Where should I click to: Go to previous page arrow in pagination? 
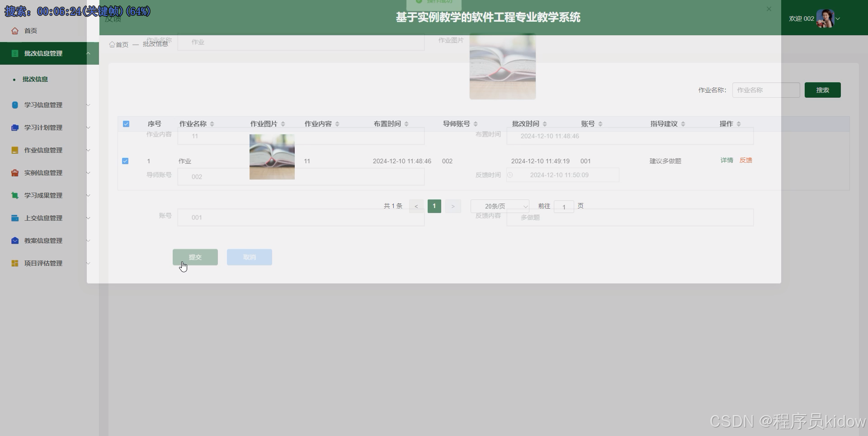[416, 206]
